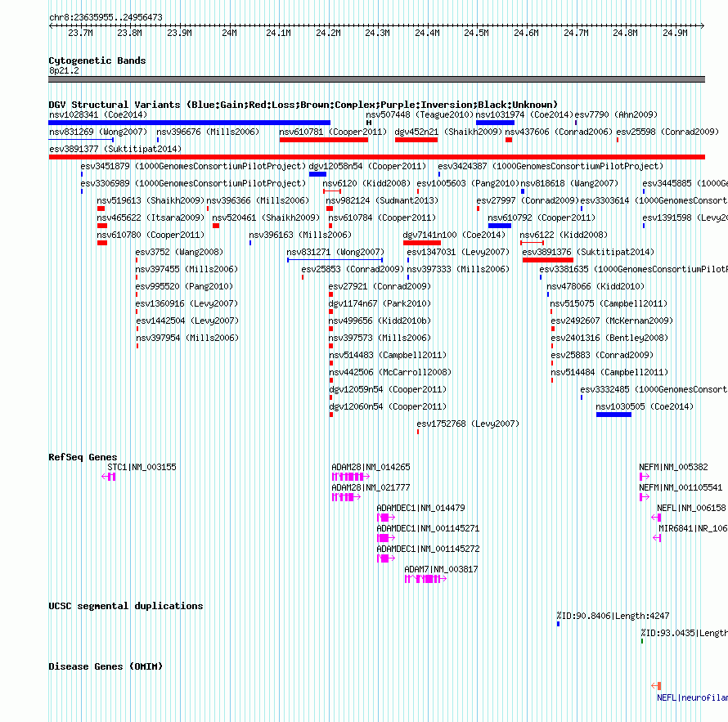Open the ADAMDEC1|NM_001145271 gene glyph
728x722 pixels.
[386, 538]
